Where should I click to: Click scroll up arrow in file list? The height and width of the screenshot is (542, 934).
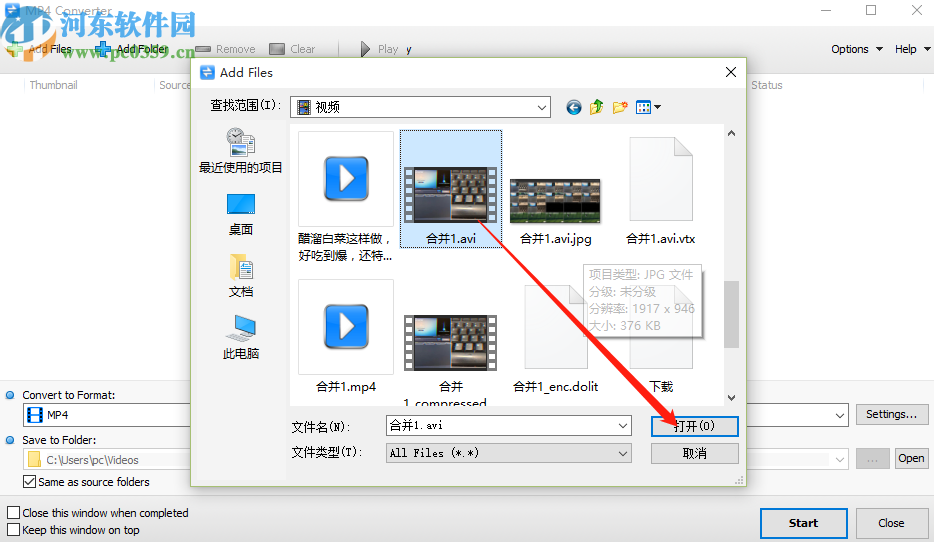click(731, 133)
